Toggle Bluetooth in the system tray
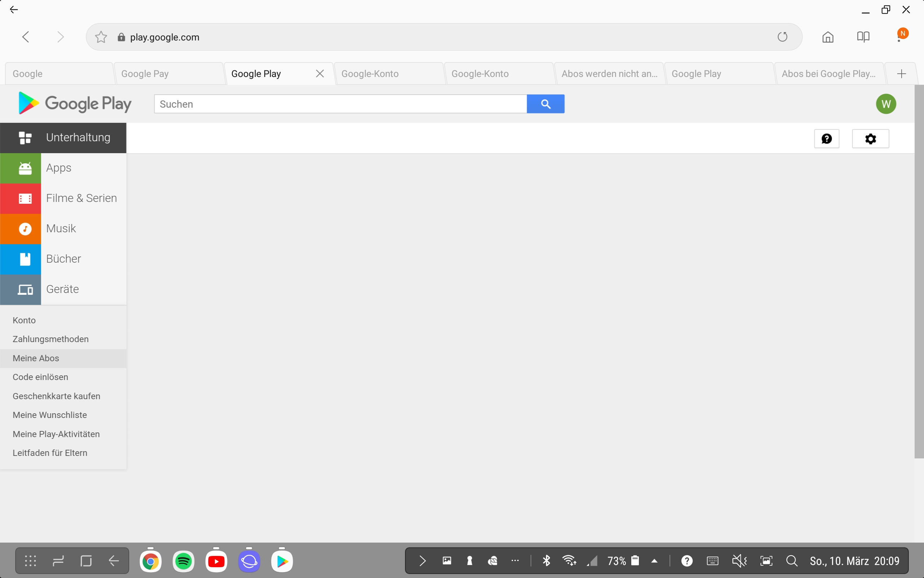924x578 pixels. click(x=546, y=561)
